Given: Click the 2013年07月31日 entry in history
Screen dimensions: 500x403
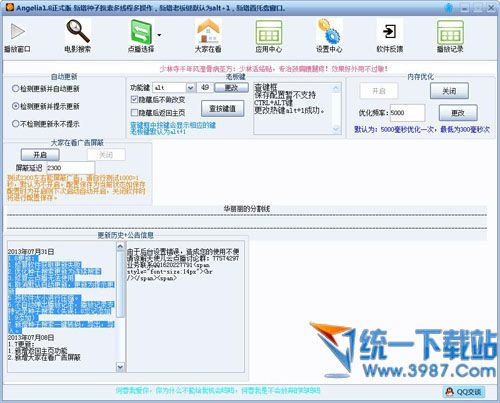Looking at the screenshot, I should [x=31, y=252].
